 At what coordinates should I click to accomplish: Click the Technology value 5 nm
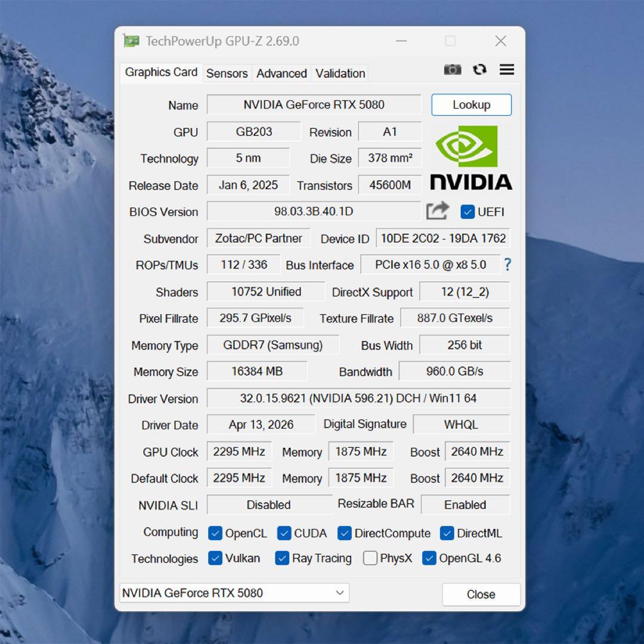click(248, 158)
